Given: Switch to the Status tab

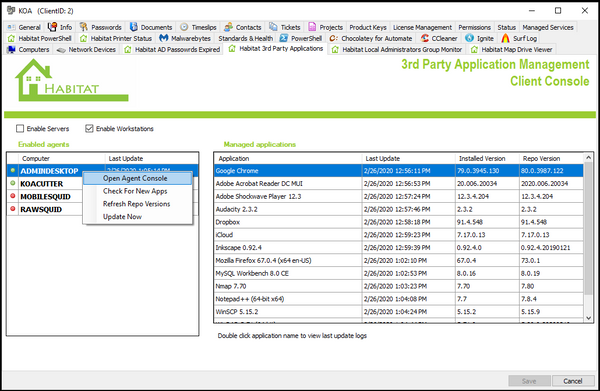Looking at the screenshot, I should (507, 27).
